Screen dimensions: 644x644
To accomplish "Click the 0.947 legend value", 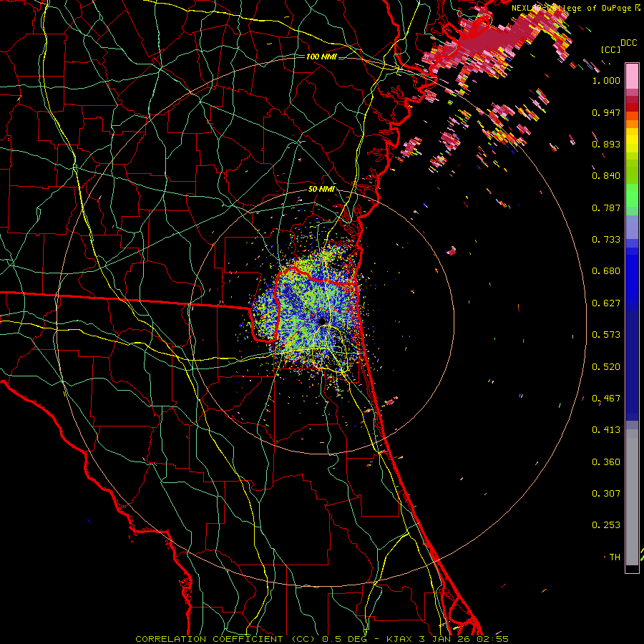I will 606,112.
